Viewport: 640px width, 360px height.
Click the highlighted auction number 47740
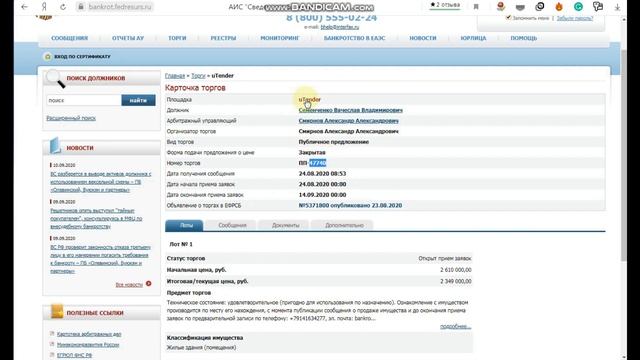[318, 163]
